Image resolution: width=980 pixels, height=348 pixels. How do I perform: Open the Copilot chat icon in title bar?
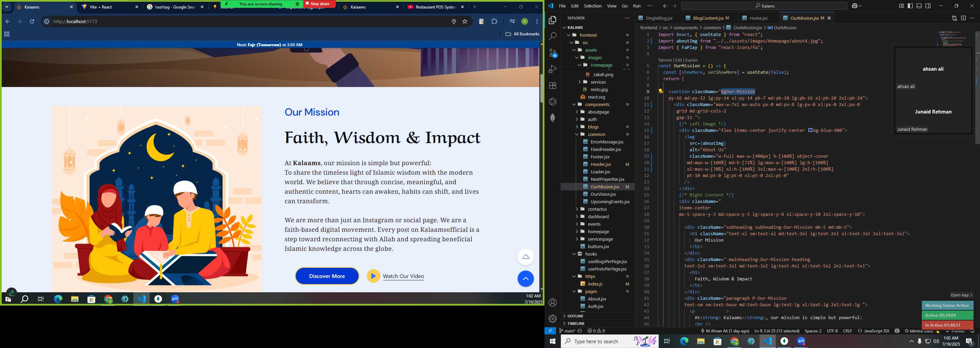[855, 6]
